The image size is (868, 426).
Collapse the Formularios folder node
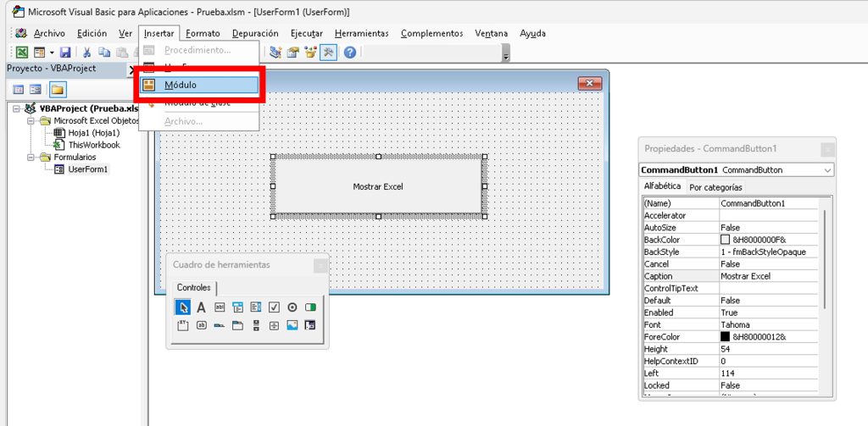coord(31,157)
